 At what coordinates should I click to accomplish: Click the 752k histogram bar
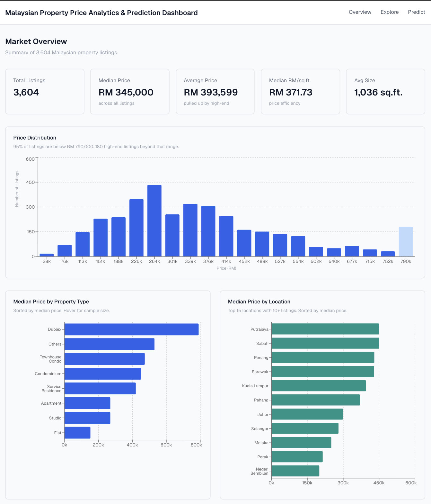388,254
